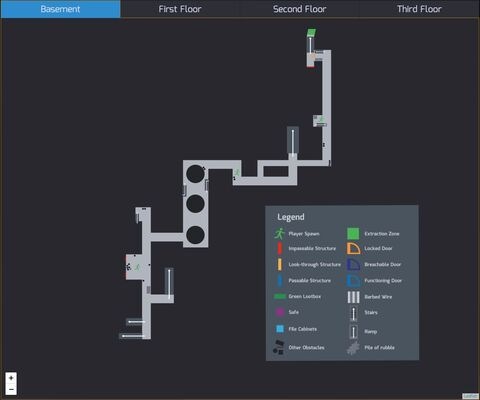Click the "Legend" heading text
The image size is (480, 400).
click(x=291, y=217)
